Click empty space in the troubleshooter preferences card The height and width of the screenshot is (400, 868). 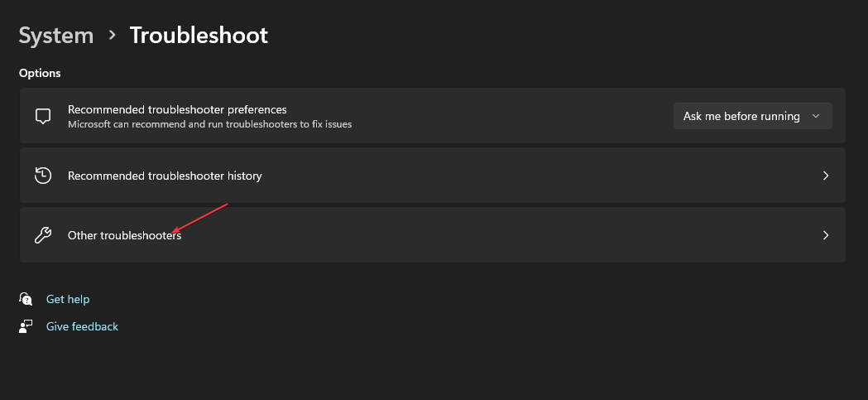(513, 116)
